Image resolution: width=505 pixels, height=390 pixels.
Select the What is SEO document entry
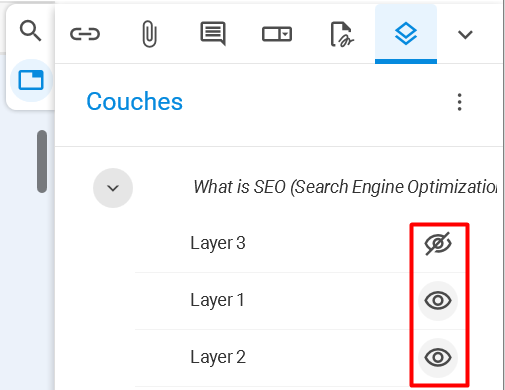coord(345,187)
